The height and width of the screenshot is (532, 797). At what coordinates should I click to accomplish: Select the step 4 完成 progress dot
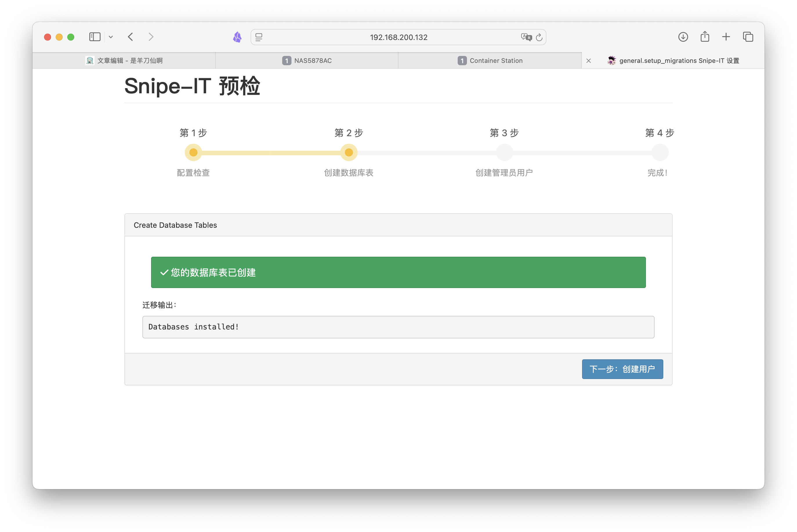[660, 152]
